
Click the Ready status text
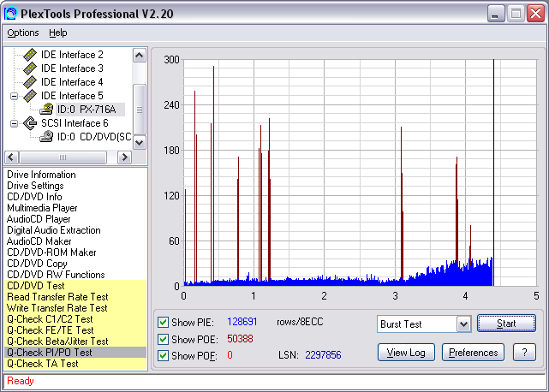tap(21, 381)
